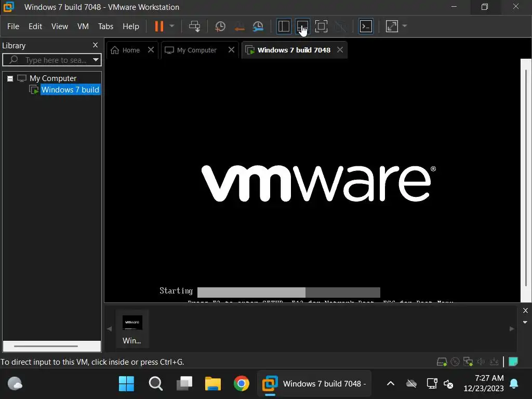Open the clock showing 7:27 AM
The width and height of the screenshot is (532, 399).
pyautogui.click(x=484, y=383)
